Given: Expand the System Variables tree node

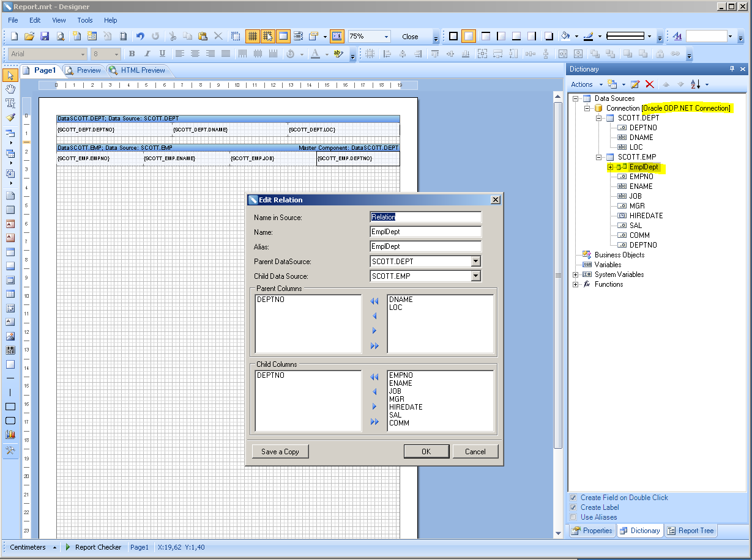Looking at the screenshot, I should pyautogui.click(x=575, y=274).
